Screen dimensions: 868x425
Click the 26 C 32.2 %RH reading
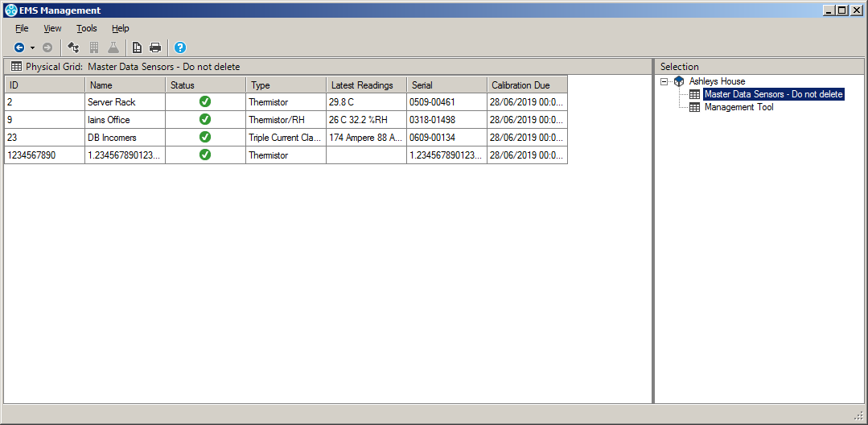[x=366, y=120]
